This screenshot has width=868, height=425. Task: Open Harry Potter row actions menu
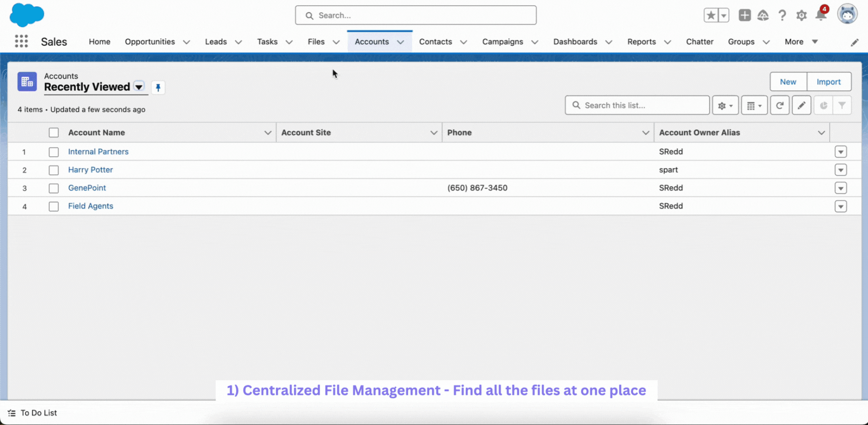[x=840, y=170]
